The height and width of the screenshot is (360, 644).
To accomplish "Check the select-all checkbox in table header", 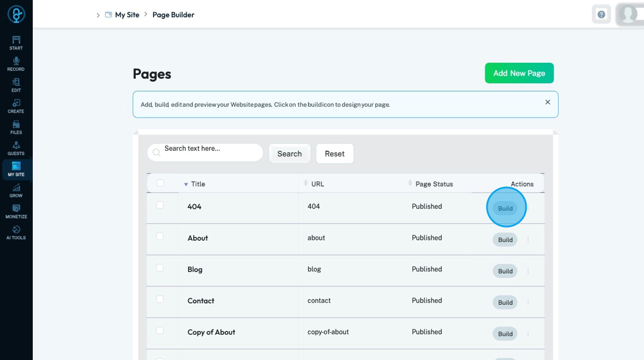I will tap(160, 183).
